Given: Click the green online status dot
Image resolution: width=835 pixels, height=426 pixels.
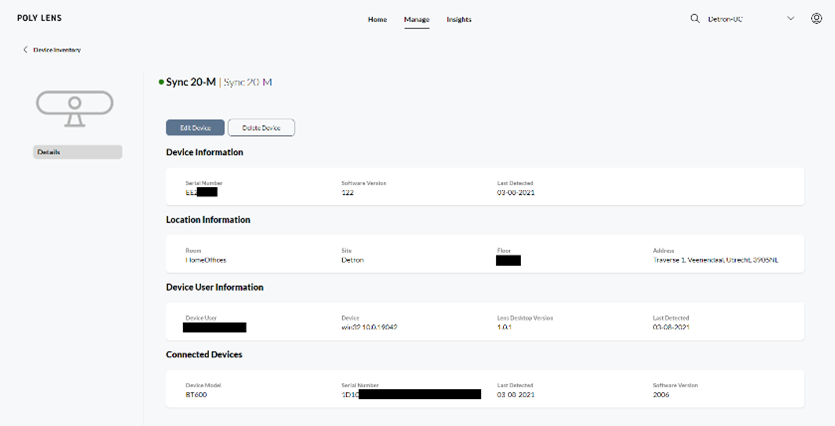Looking at the screenshot, I should pos(161,82).
